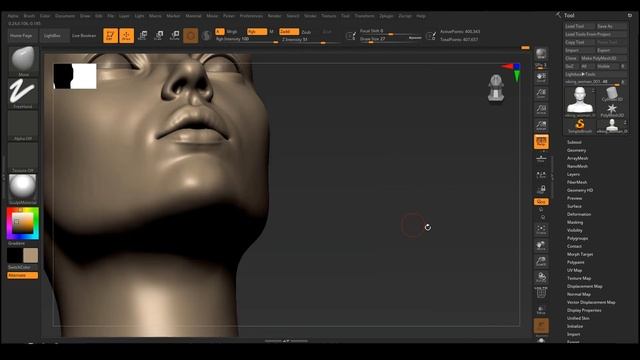Pick a hue in the color picker
The image size is (640, 360).
coord(23,223)
